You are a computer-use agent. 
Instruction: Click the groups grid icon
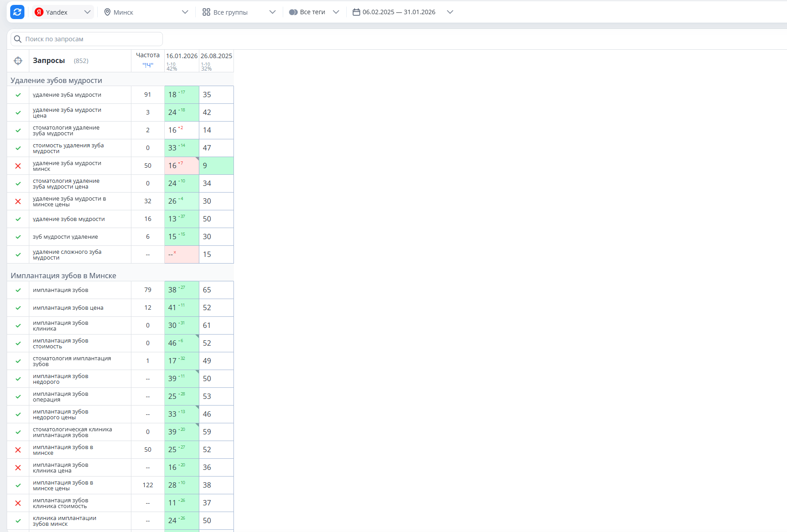206,12
